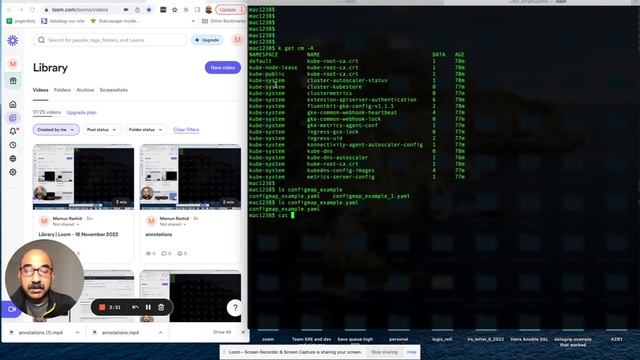This screenshot has width=640, height=360.
Task: Open the Chrome Update menu
Action: click(x=231, y=9)
